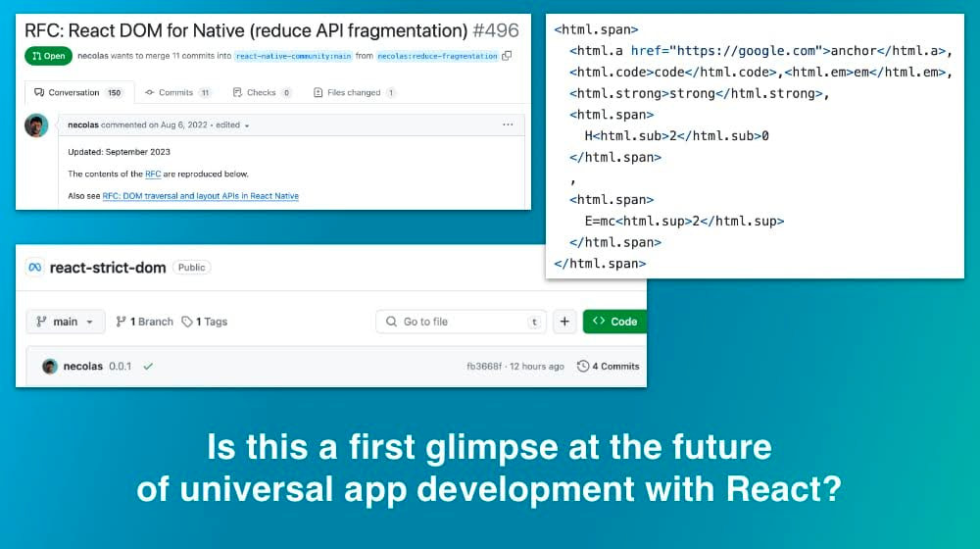The width and height of the screenshot is (980, 549).
Task: Switch to the Commits tab
Action: (177, 92)
